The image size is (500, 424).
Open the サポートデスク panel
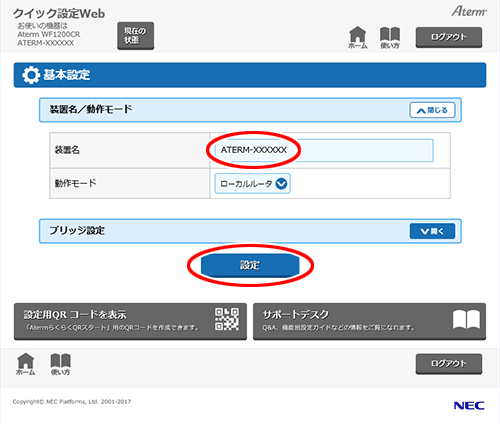(x=369, y=321)
